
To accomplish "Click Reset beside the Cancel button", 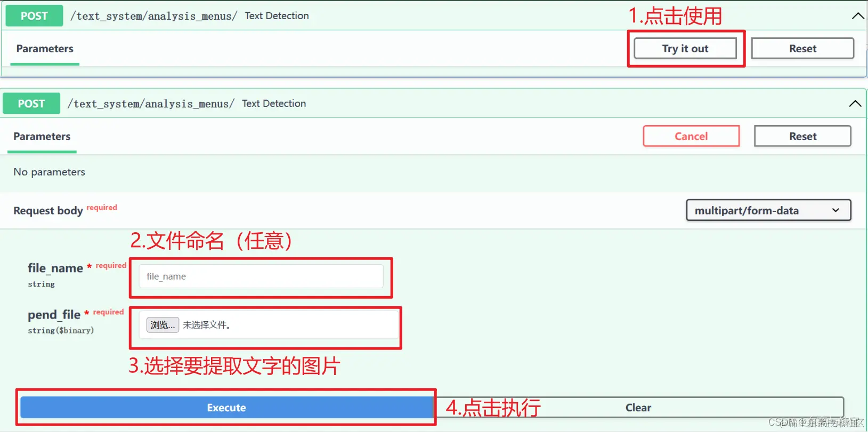I will (802, 136).
